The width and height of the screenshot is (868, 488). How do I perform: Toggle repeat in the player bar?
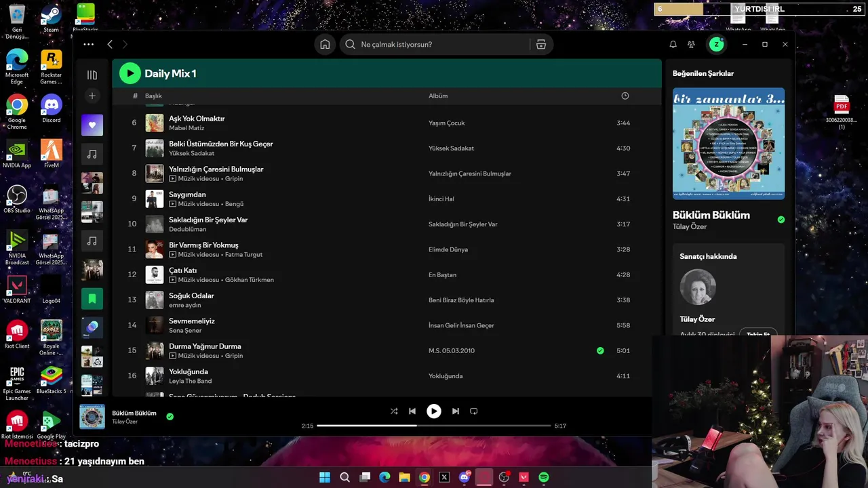click(x=474, y=411)
